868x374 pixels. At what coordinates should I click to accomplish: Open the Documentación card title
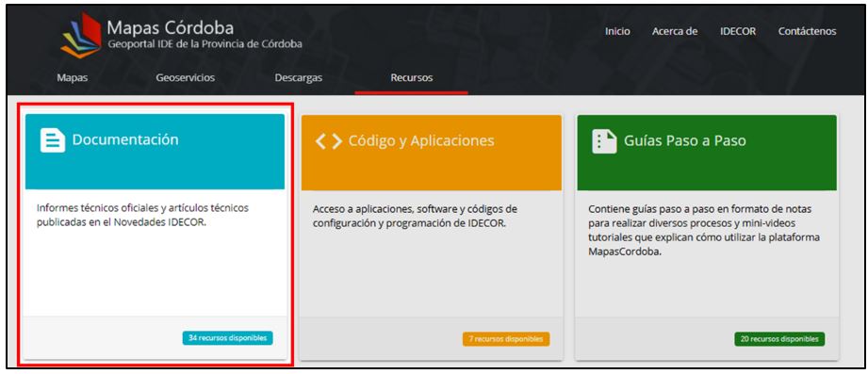[x=125, y=140]
